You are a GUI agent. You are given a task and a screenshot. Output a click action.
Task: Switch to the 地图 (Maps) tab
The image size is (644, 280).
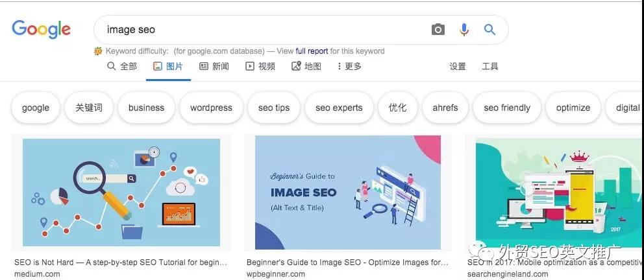306,66
